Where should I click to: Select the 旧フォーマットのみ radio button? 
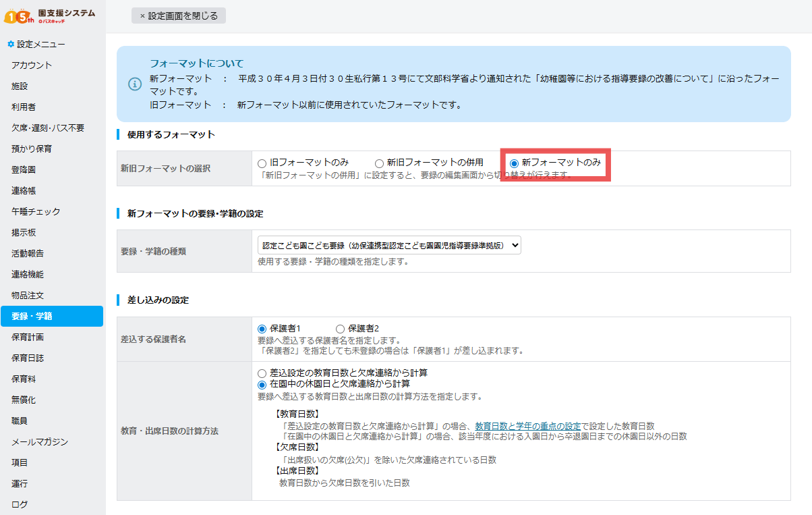(x=262, y=163)
